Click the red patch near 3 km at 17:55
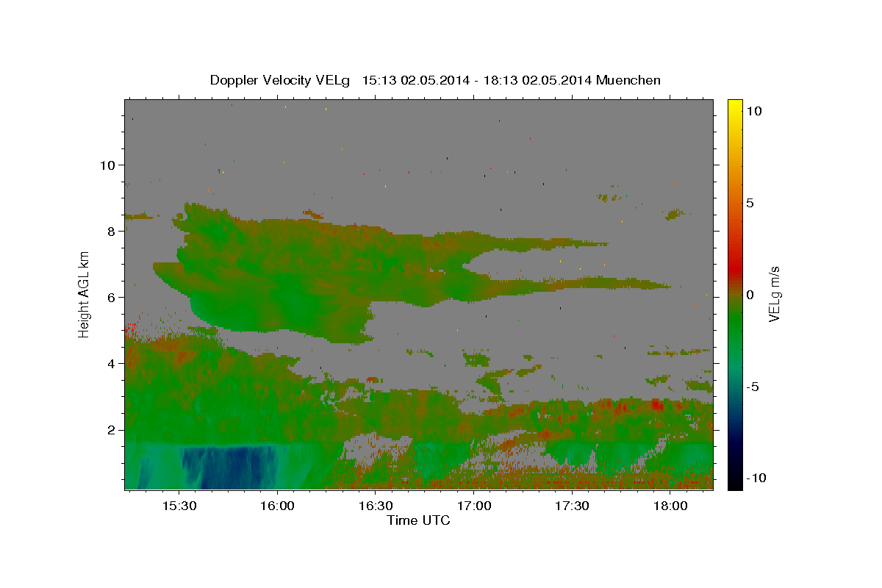882x588 pixels. (x=656, y=405)
